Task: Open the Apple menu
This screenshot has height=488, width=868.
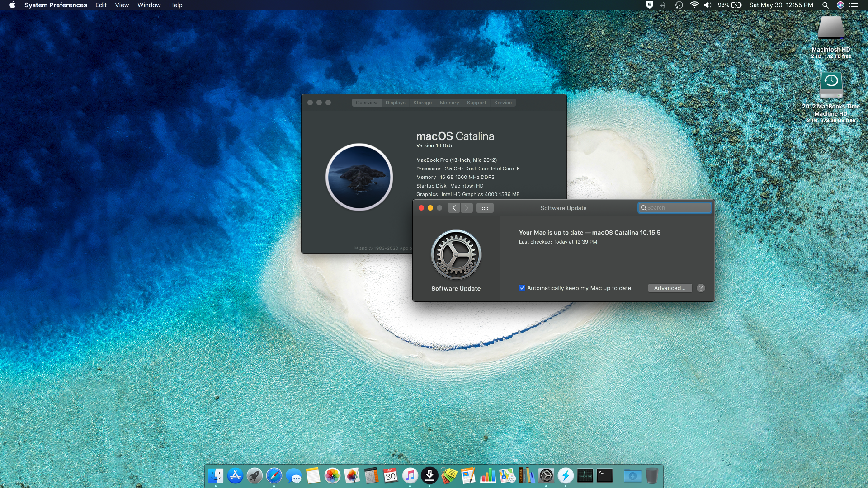Action: (x=12, y=5)
